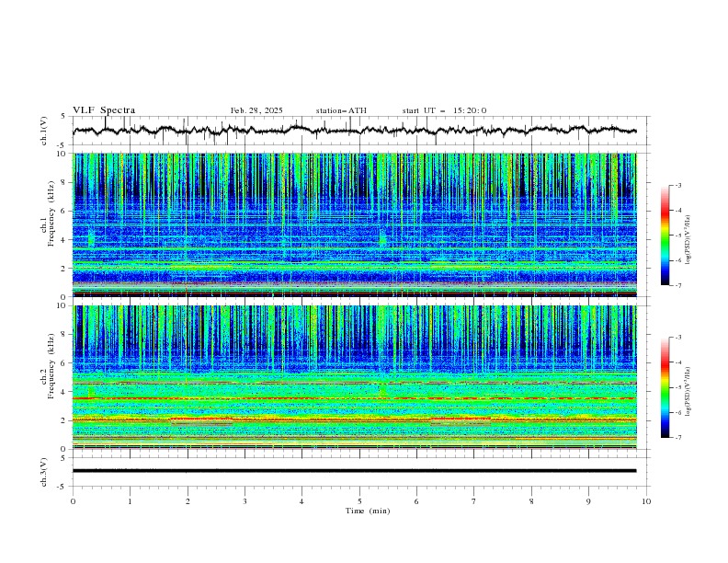
Task: Click the ch.3(V) flat waveform panel
Action: [x=361, y=472]
